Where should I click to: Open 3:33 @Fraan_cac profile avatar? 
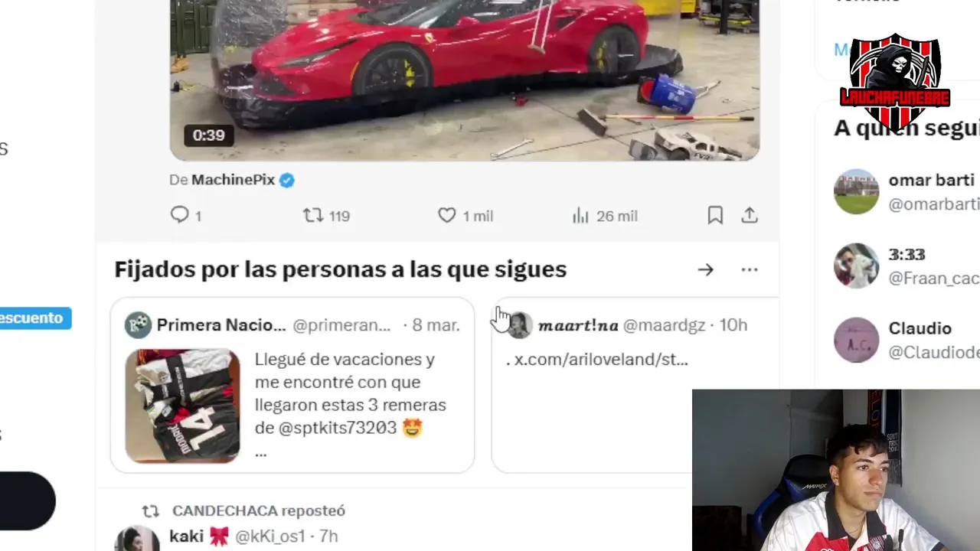[856, 266]
